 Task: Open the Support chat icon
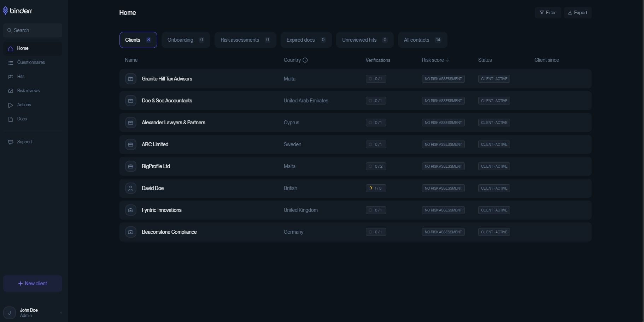click(11, 142)
